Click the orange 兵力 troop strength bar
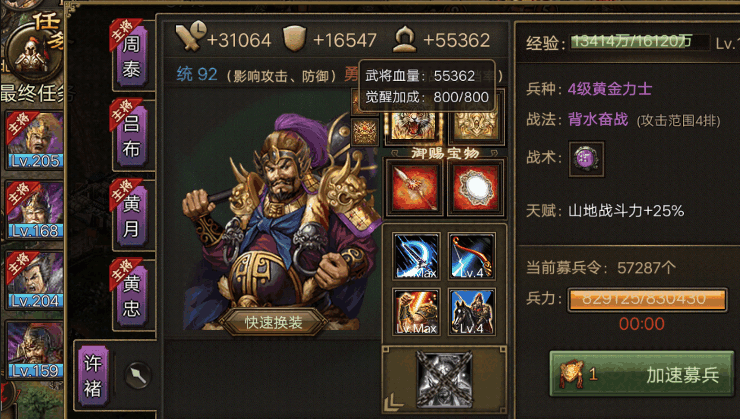The width and height of the screenshot is (740, 419). 647,300
